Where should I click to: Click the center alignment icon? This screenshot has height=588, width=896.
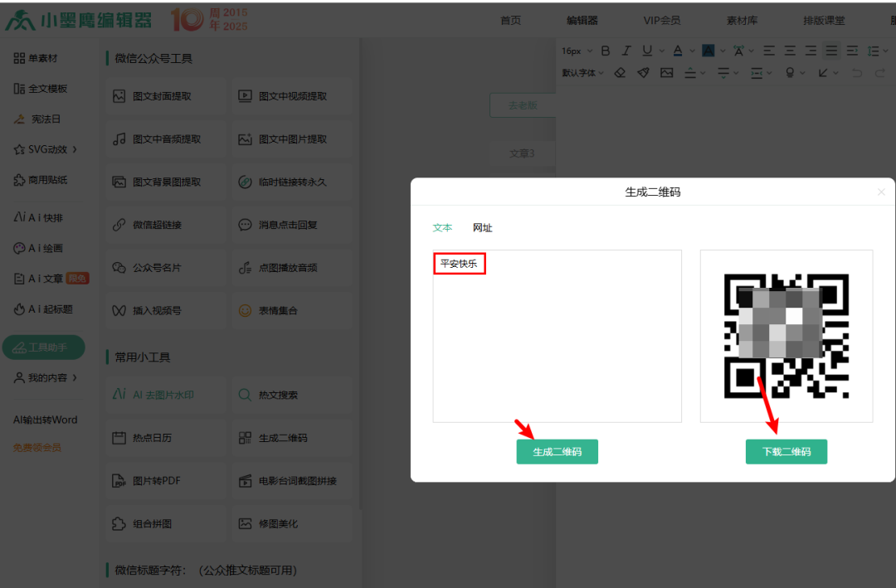pos(790,51)
